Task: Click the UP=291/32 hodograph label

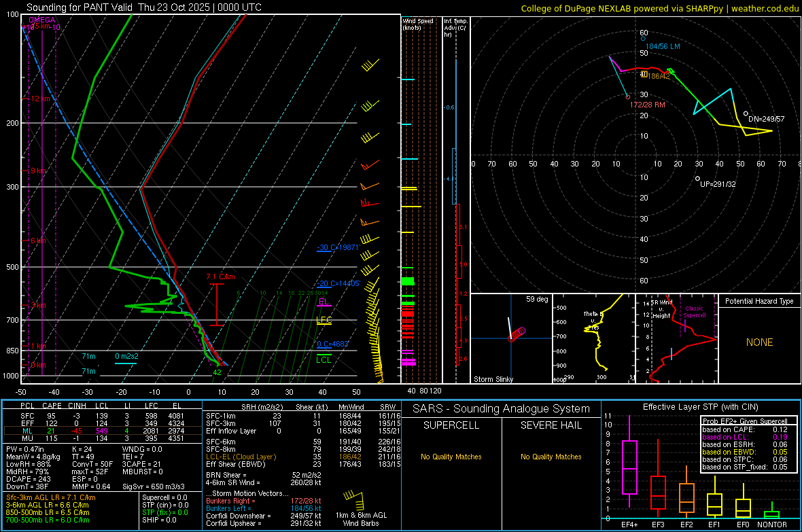Action: coord(718,184)
